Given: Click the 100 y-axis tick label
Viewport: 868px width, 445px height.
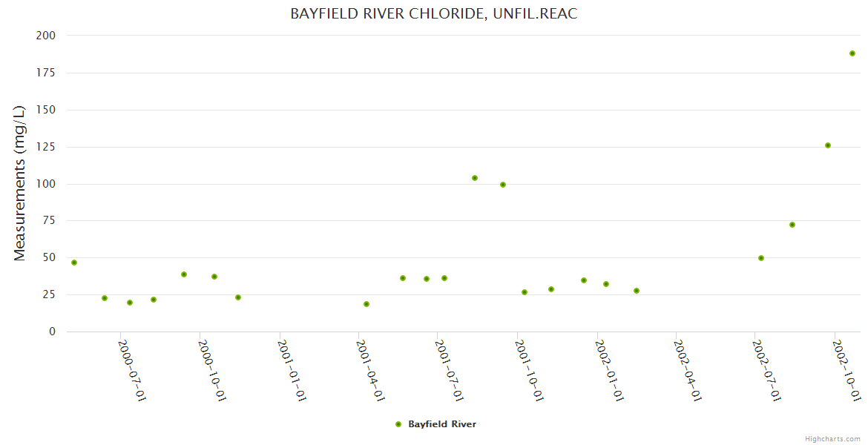Looking at the screenshot, I should pos(46,184).
